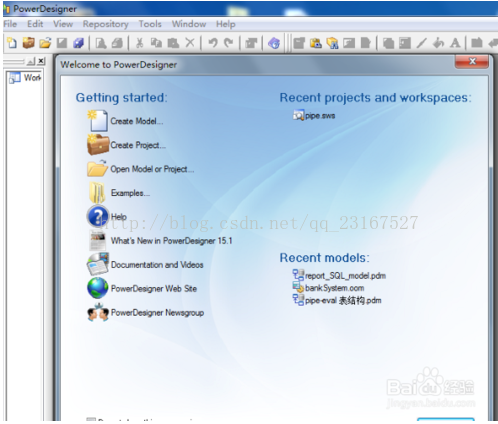The image size is (498, 424).
Task: Open the File menu
Action: (10, 24)
